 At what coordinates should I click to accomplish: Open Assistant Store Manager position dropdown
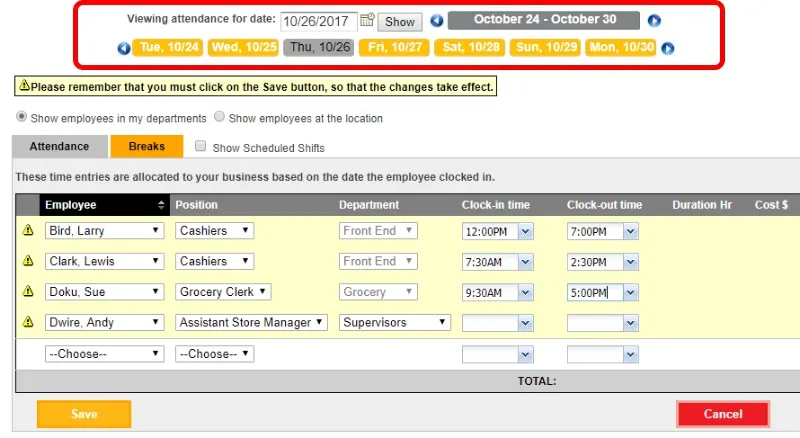252,323
